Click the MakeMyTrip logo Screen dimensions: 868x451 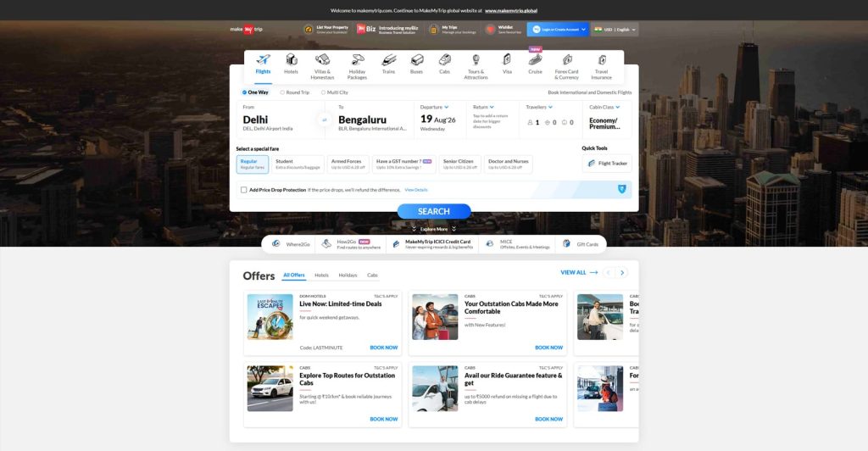(247, 30)
